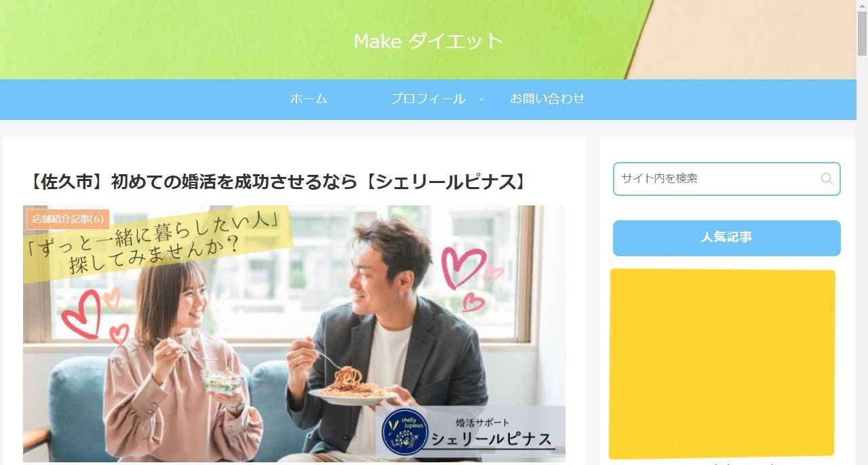Click the Make ダイエット site title
The image size is (868, 465).
(428, 41)
